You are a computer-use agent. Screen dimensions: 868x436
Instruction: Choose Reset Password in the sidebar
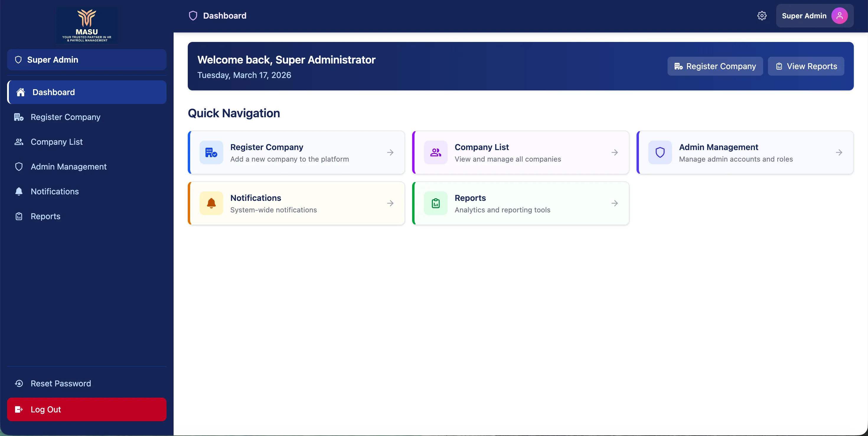click(87, 383)
